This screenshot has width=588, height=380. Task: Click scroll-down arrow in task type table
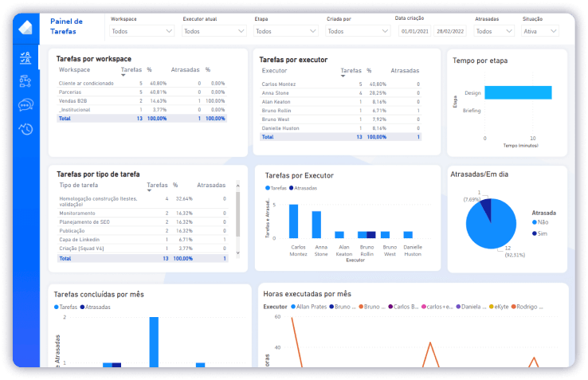coord(237,252)
